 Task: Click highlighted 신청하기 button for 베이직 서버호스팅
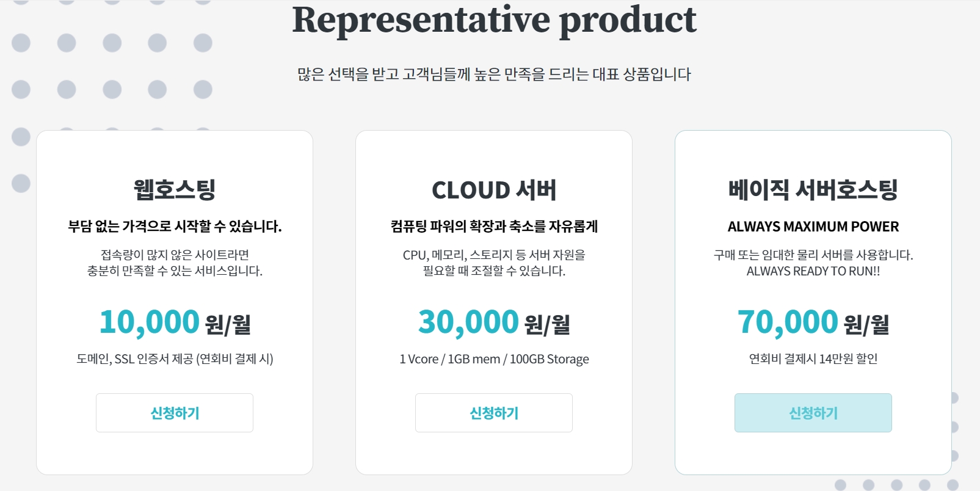813,413
